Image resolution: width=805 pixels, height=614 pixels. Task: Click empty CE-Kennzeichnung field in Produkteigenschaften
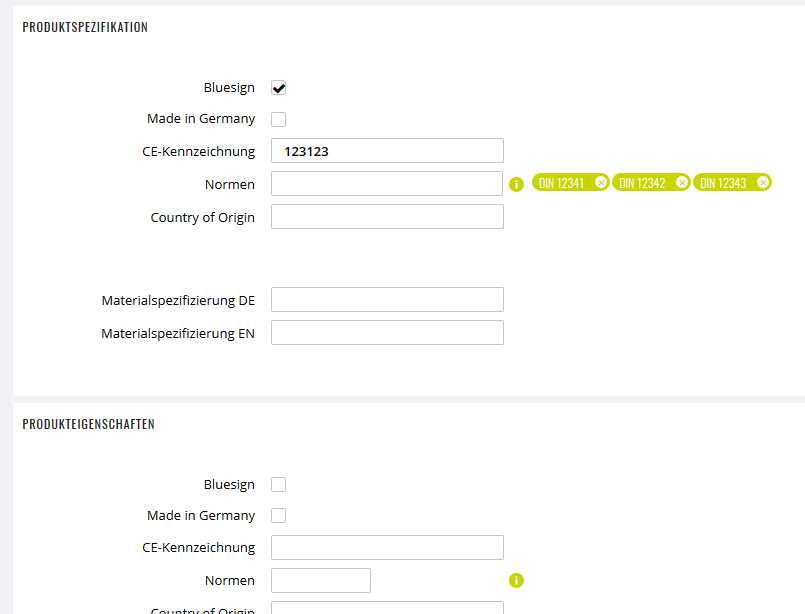387,547
